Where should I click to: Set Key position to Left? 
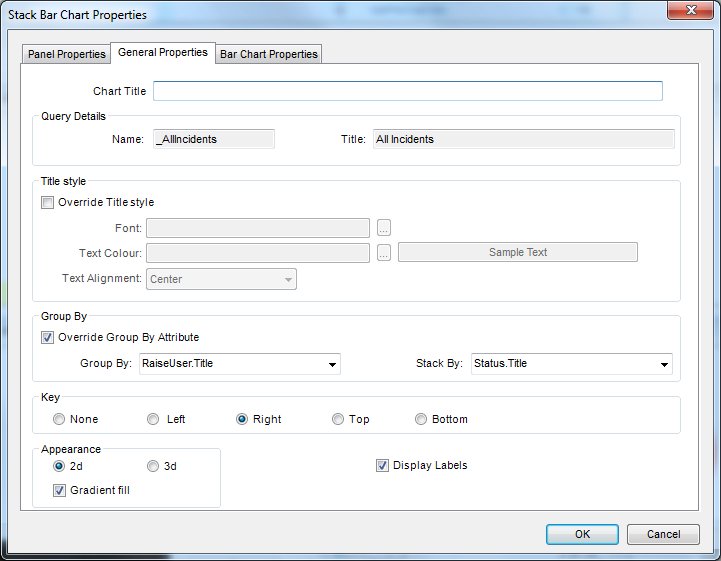[x=153, y=419]
